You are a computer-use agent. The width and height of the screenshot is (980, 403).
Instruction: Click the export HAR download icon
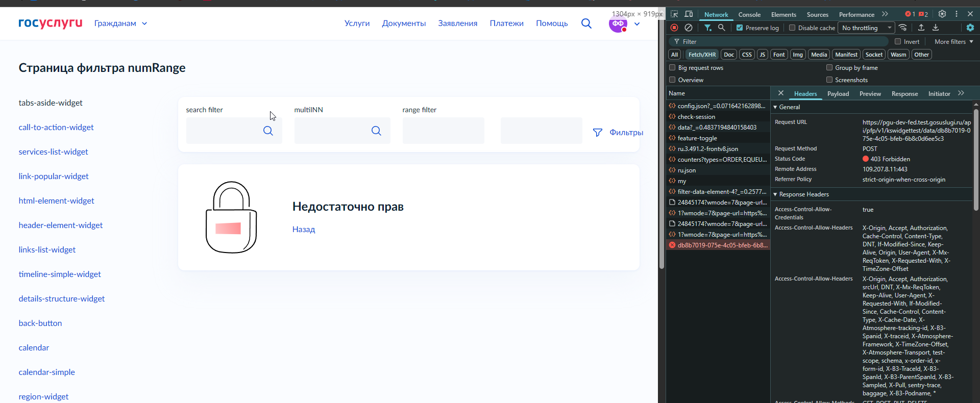(936, 28)
